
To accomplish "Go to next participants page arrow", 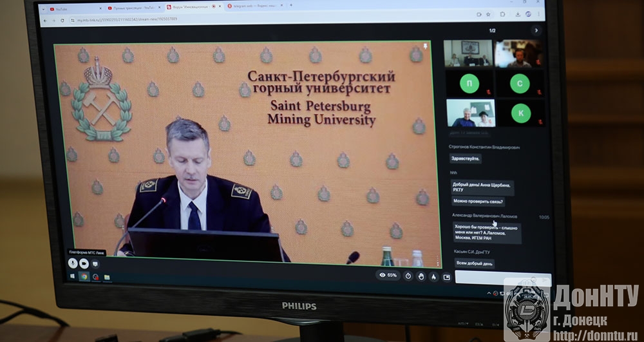I will (x=536, y=30).
